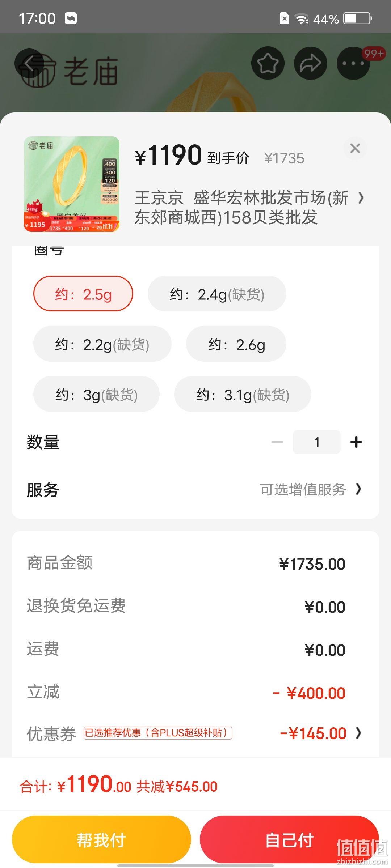Open the 老庙 ring product thumbnail
391x868 pixels.
click(x=72, y=184)
